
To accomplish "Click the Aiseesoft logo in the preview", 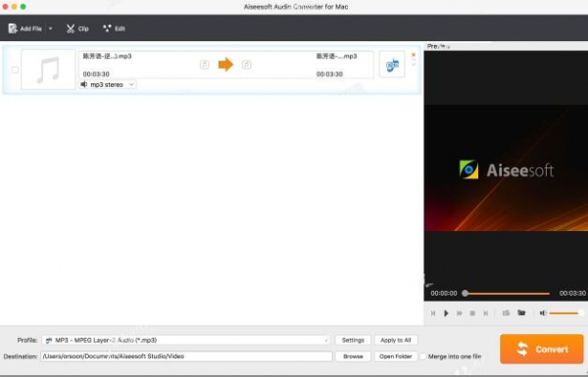I will point(507,170).
